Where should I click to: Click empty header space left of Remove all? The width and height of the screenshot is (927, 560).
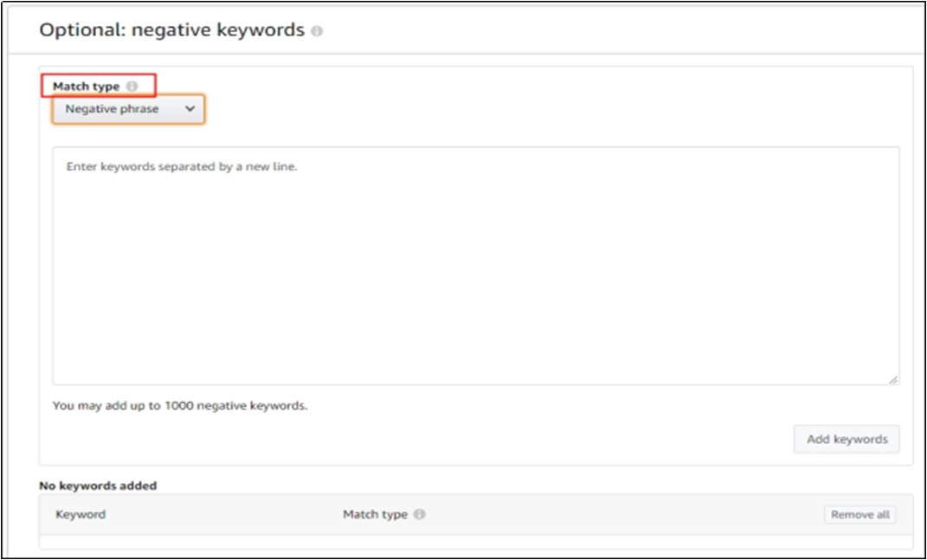point(649,514)
